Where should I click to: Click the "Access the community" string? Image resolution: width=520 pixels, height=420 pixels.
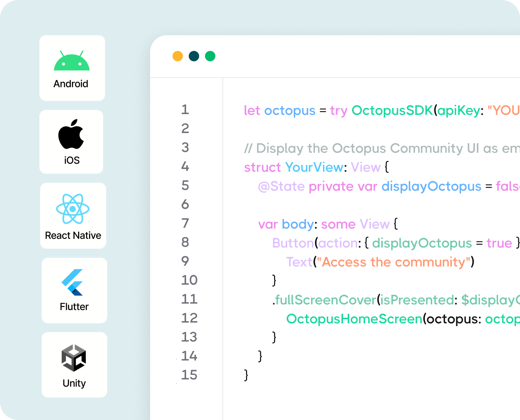[394, 262]
